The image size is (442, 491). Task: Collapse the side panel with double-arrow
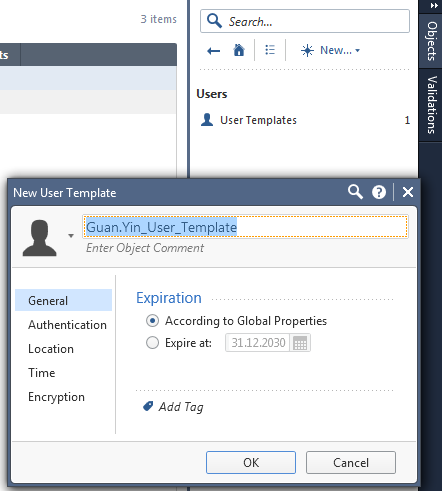pos(434,5)
